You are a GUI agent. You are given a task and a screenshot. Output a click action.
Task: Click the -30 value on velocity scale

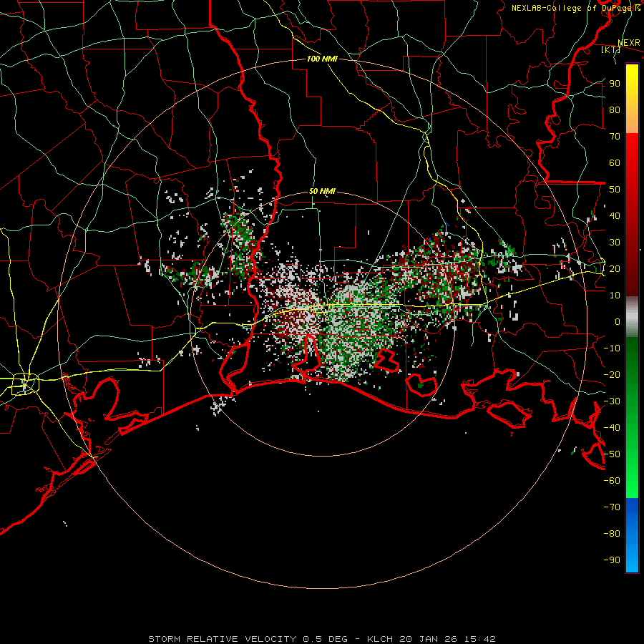point(612,401)
